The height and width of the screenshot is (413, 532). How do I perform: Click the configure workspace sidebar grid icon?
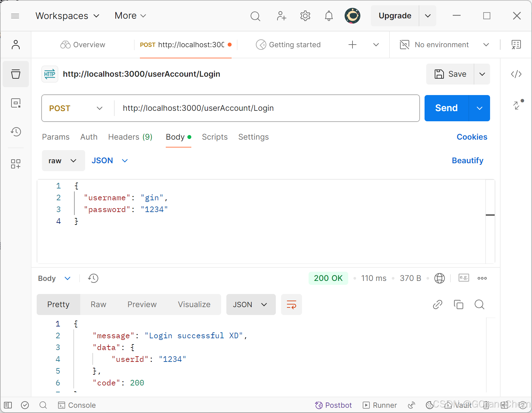(x=16, y=164)
